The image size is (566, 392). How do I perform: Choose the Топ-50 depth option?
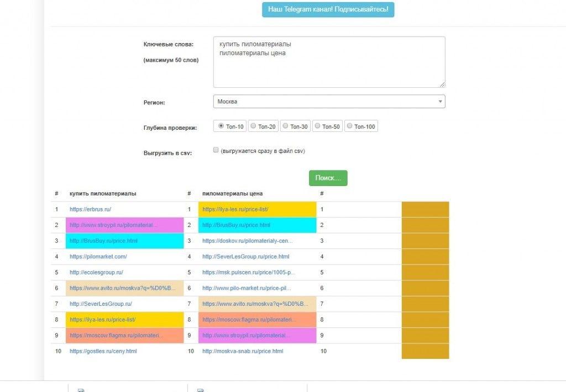point(317,126)
